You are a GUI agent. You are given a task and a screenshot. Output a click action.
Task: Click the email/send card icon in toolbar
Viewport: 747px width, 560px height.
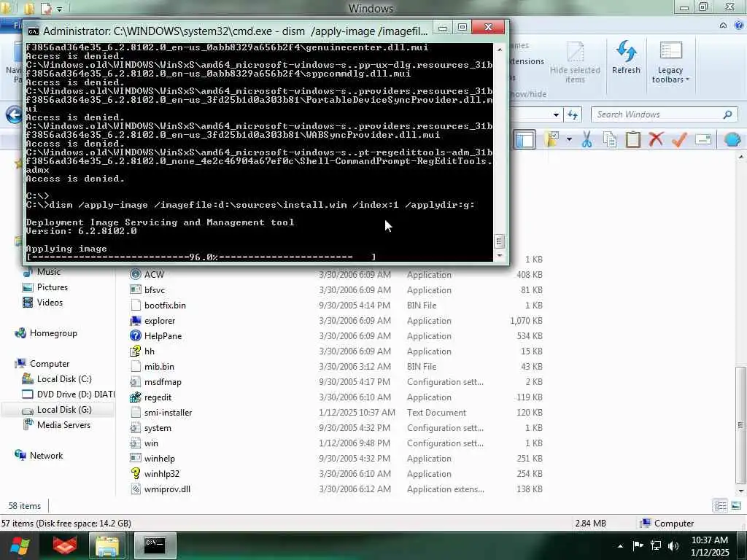point(703,139)
